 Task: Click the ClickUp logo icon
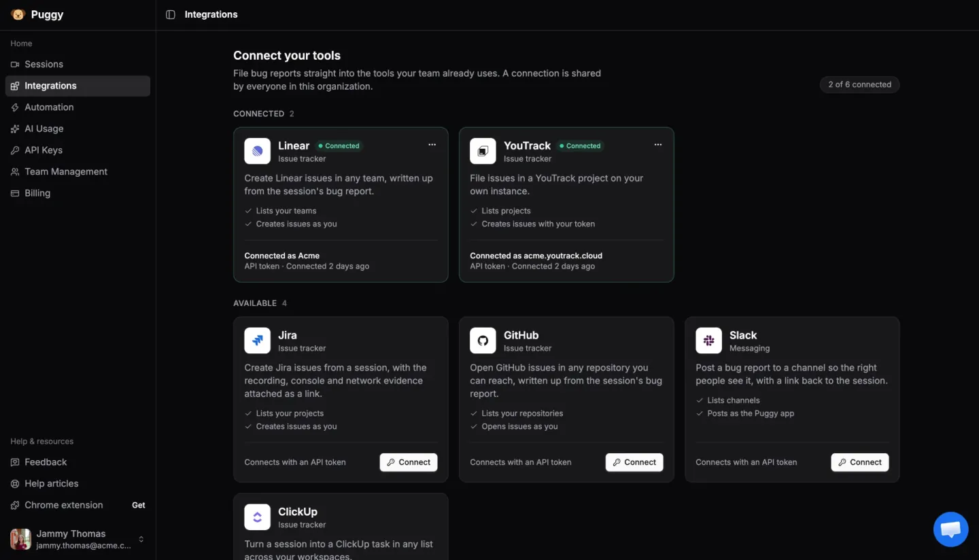click(x=257, y=517)
